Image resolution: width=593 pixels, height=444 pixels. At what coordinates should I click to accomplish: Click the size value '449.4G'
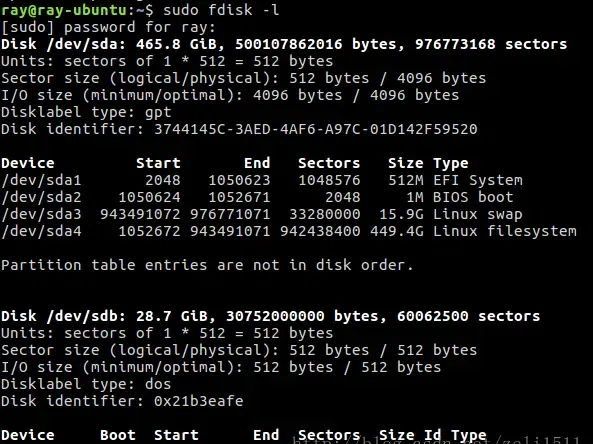[397, 231]
